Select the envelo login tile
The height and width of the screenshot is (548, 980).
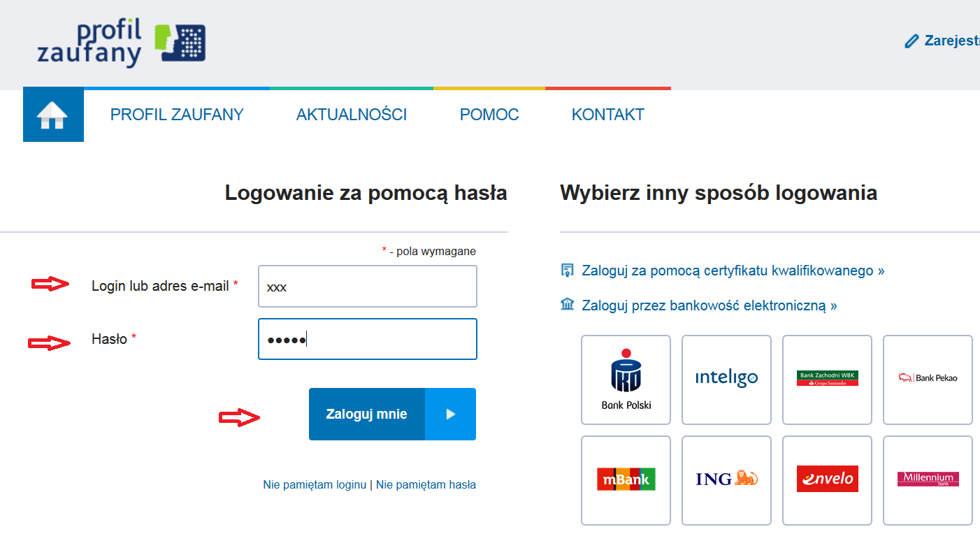point(827,480)
